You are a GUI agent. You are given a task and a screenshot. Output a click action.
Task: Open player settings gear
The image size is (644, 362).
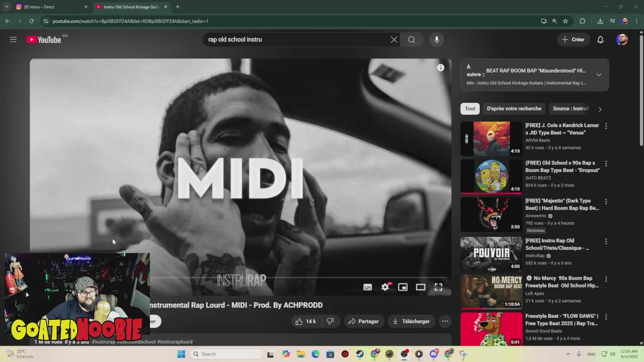[x=385, y=287]
